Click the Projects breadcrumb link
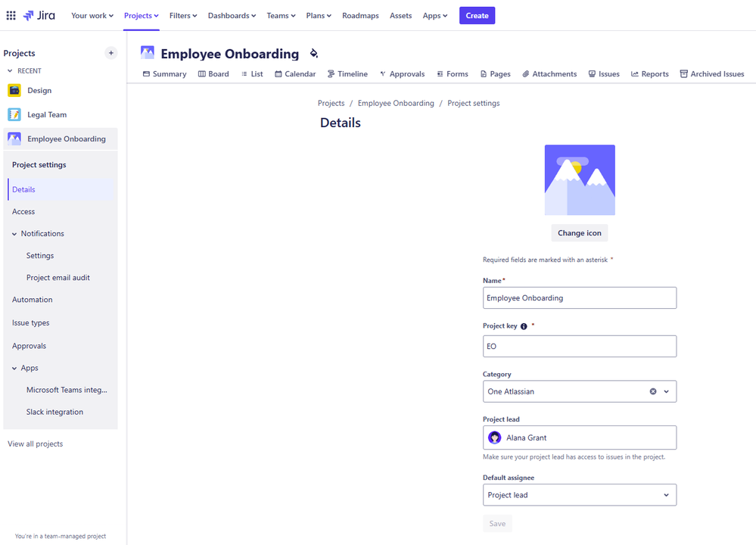The width and height of the screenshot is (756, 545). 331,103
